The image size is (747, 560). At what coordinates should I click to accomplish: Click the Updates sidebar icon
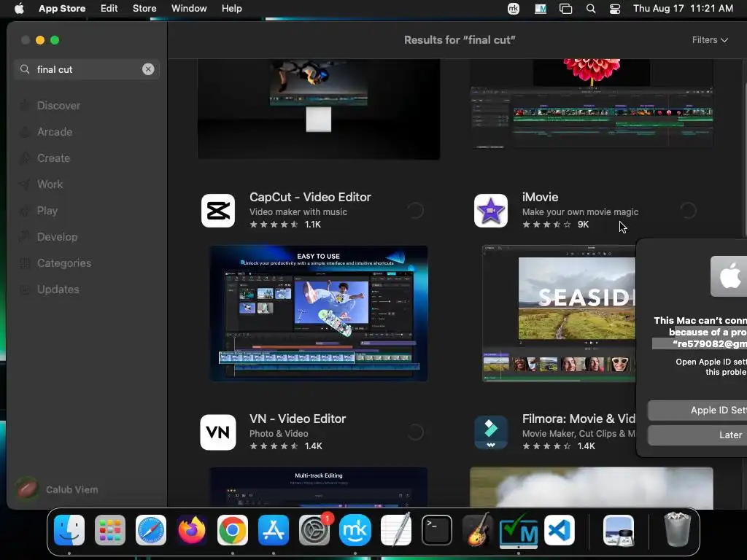click(25, 289)
